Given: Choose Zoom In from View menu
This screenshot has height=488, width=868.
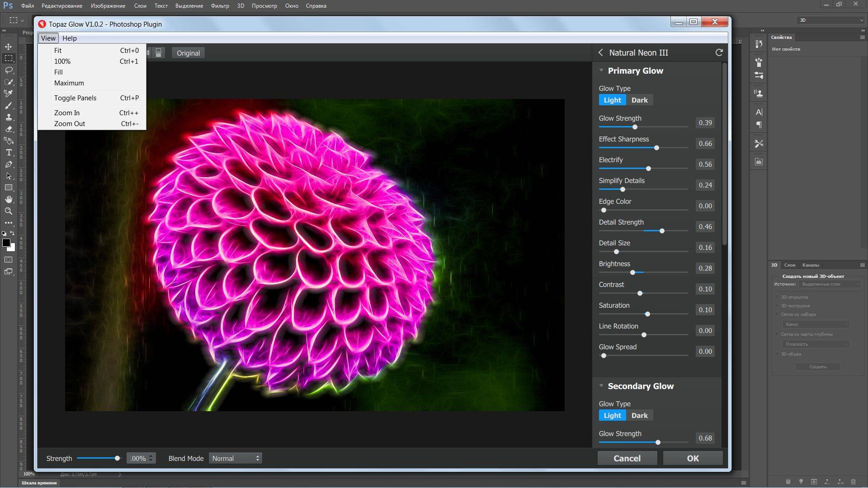Looking at the screenshot, I should pos(92,113).
